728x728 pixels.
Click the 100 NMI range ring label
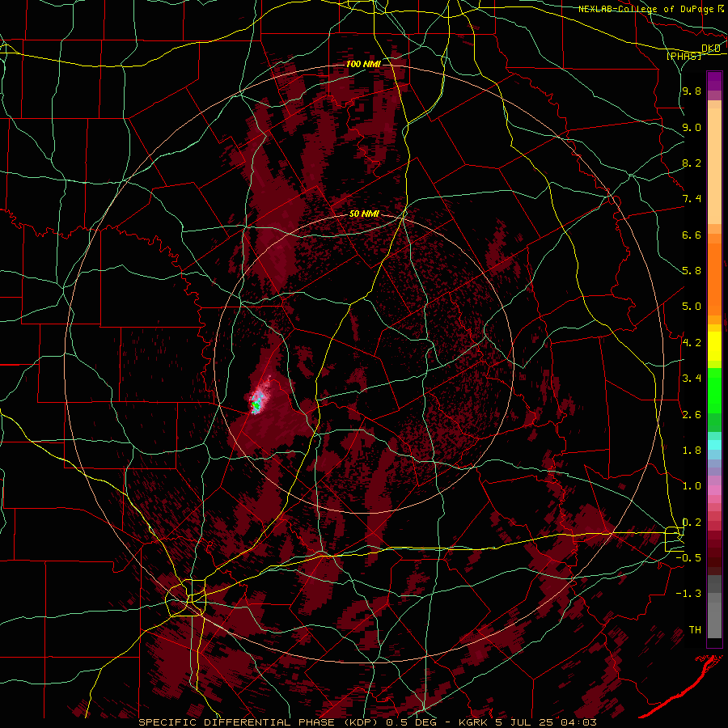click(363, 64)
